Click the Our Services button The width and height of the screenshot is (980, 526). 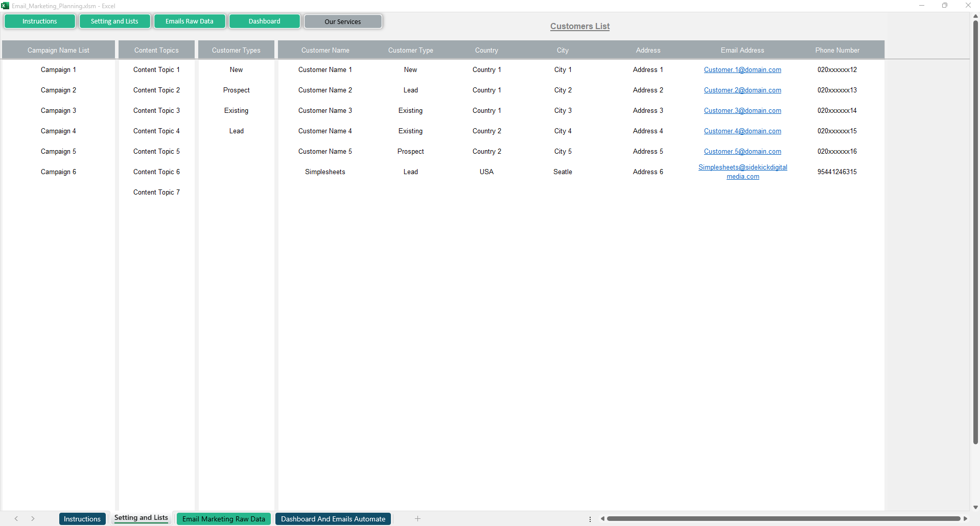pyautogui.click(x=342, y=21)
